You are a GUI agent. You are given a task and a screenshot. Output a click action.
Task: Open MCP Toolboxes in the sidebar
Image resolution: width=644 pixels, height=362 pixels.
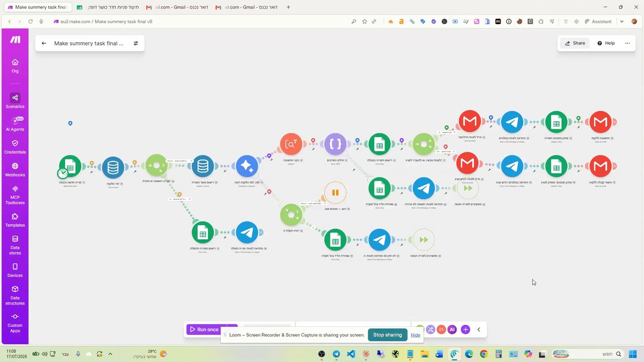click(x=15, y=195)
